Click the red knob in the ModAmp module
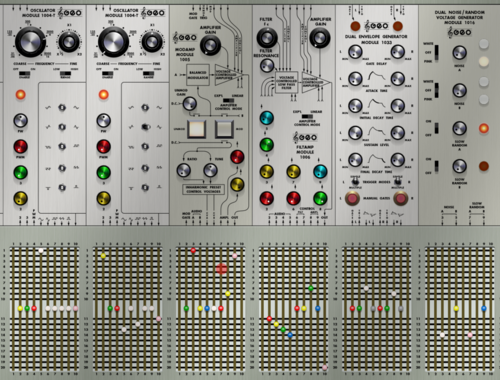Viewport: 500px width, 380px height. coord(237,157)
